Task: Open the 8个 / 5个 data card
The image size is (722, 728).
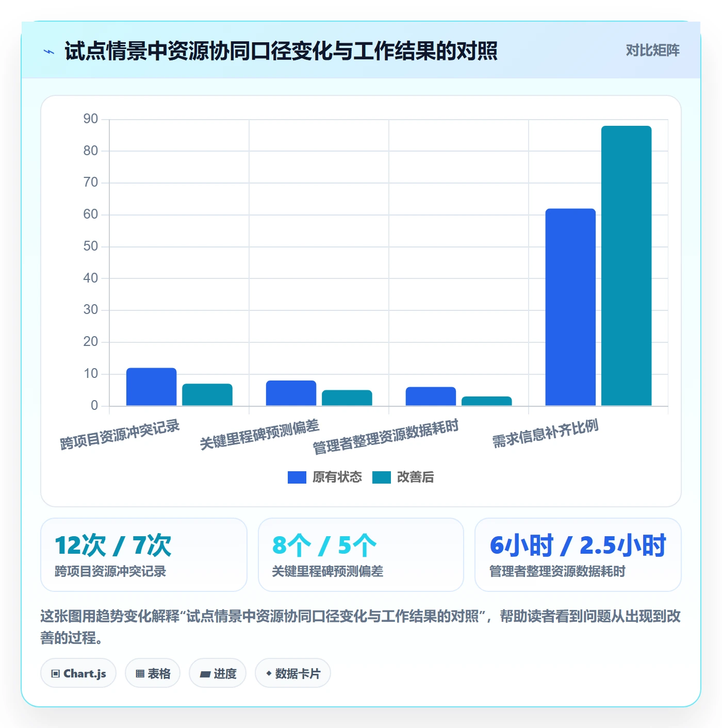Action: [361, 555]
